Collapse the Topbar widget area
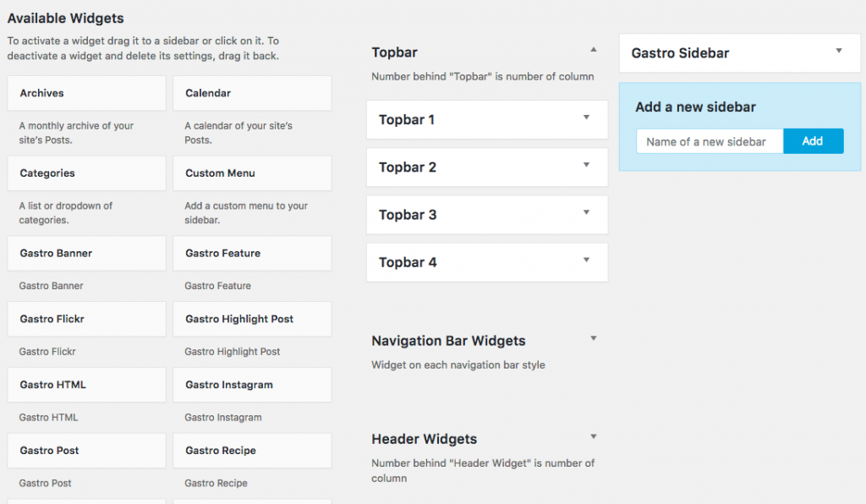This screenshot has width=866, height=504. tap(594, 50)
